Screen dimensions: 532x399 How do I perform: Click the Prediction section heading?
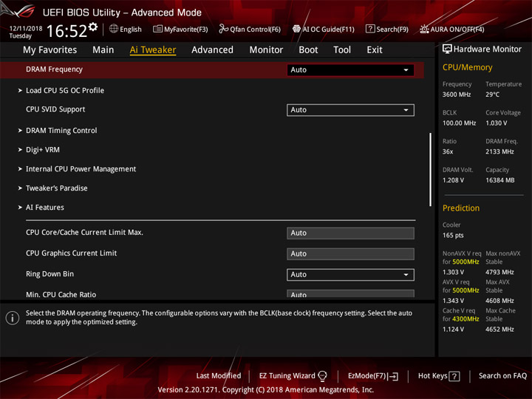pyautogui.click(x=461, y=208)
